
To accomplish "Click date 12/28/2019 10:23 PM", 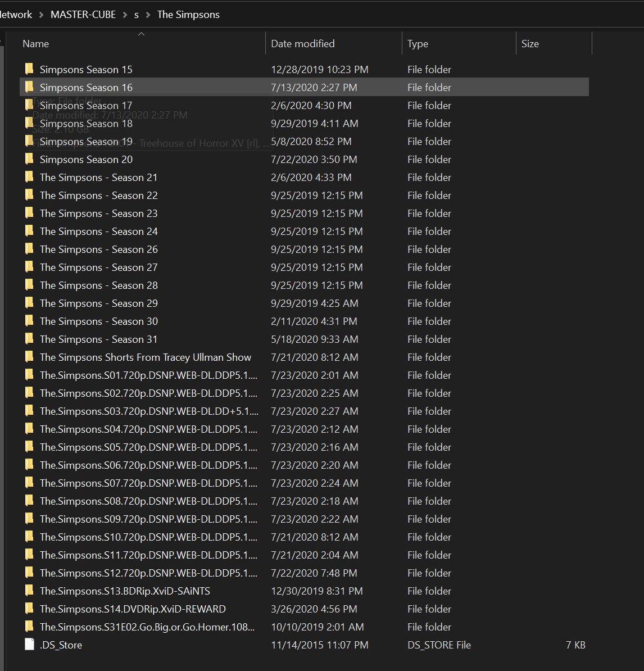I will [x=320, y=69].
